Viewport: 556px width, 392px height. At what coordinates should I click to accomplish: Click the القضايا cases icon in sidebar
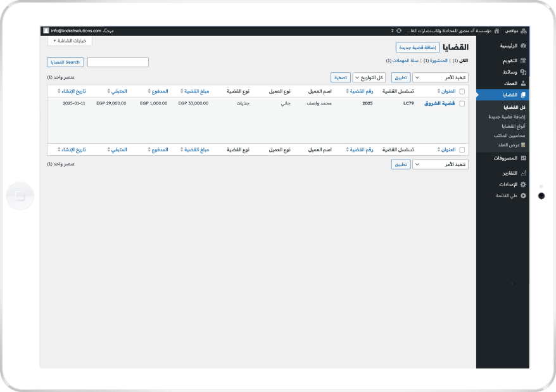[523, 95]
